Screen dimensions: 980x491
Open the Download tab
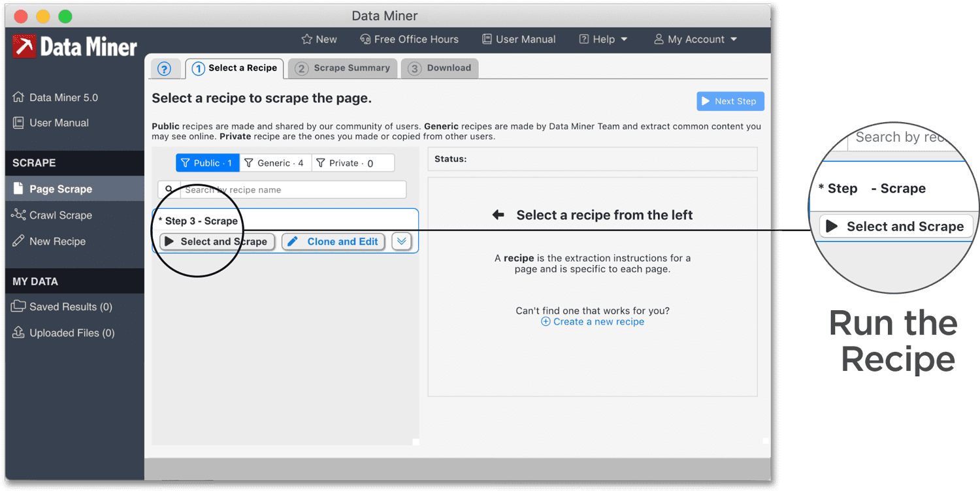440,68
